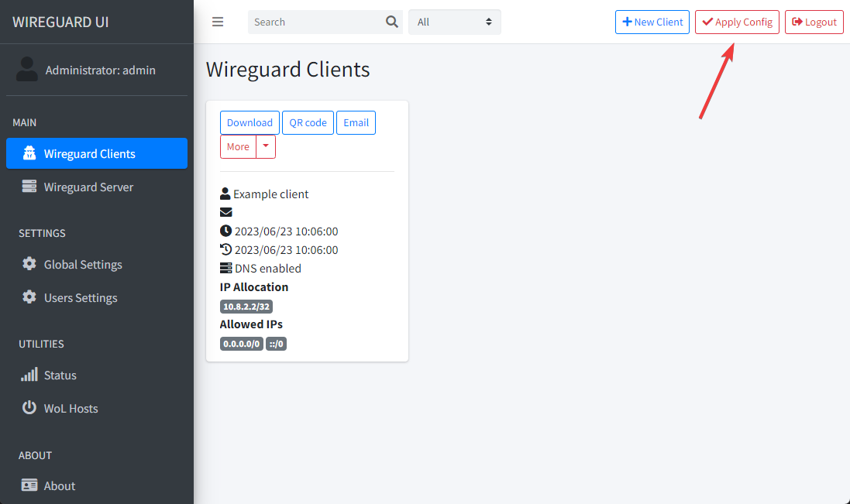Image resolution: width=850 pixels, height=504 pixels.
Task: Click the MAIN section header in sidebar
Action: tap(24, 122)
